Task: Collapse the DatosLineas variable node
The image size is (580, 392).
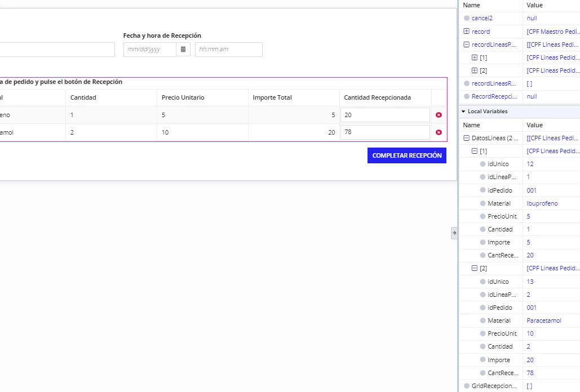Action: point(467,138)
